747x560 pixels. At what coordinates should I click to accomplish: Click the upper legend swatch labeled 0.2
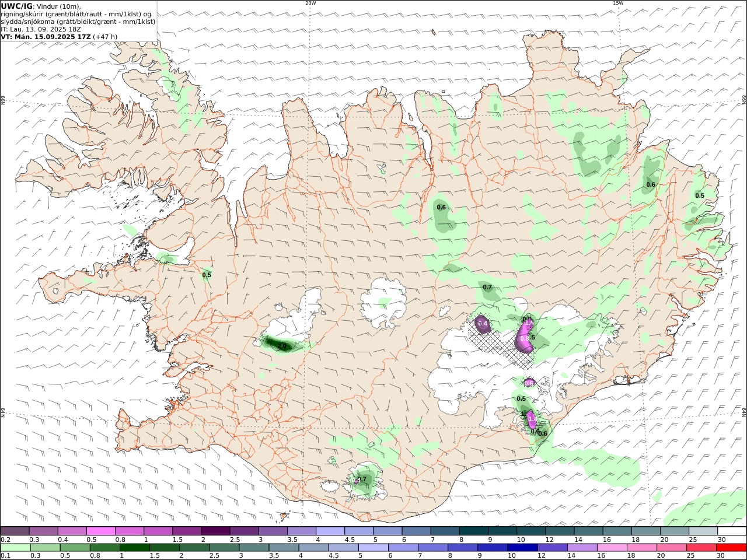point(15,531)
